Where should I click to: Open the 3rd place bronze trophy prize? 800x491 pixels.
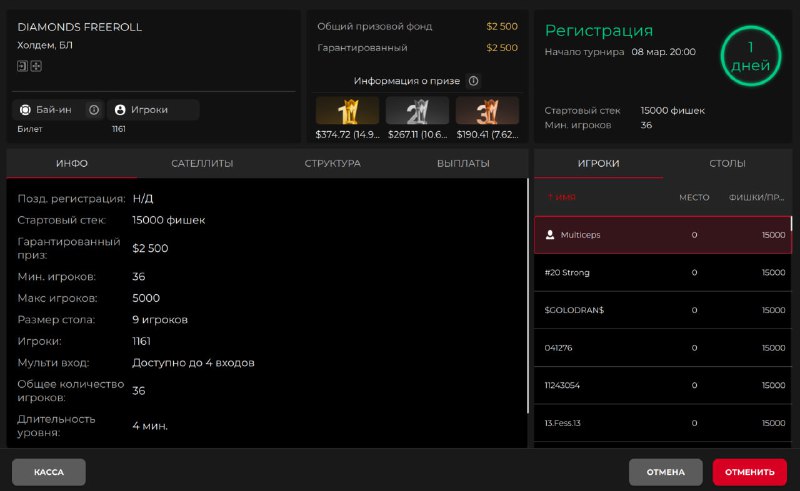(x=487, y=111)
